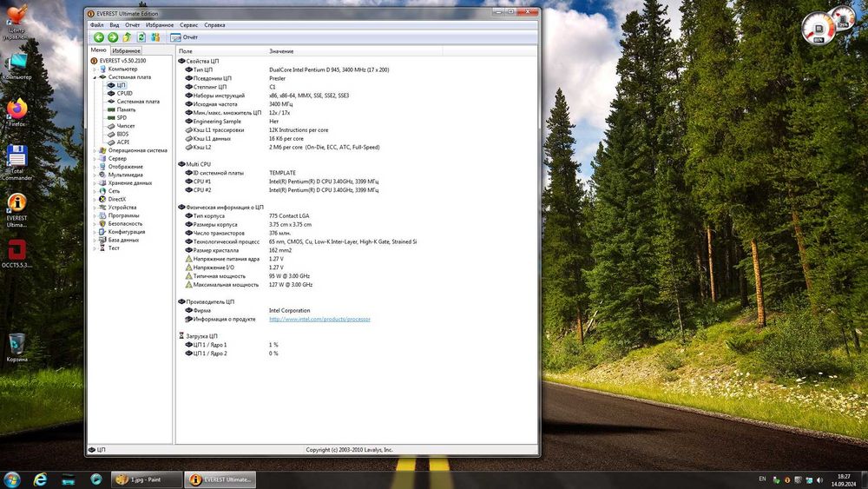The height and width of the screenshot is (489, 868).
Task: Open the Windows Start button
Action: click(12, 479)
